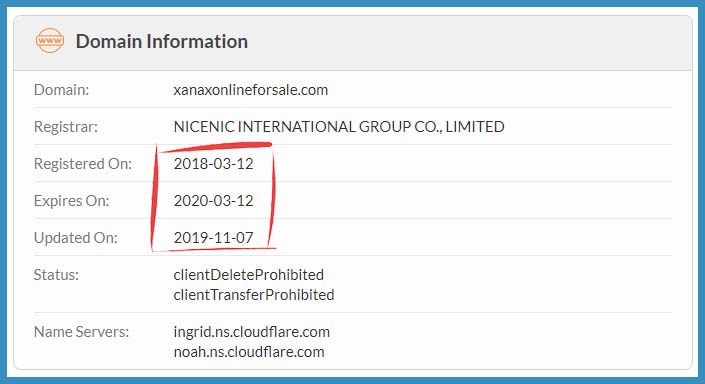The width and height of the screenshot is (705, 384).
Task: Click the Status: label
Action: (56, 275)
